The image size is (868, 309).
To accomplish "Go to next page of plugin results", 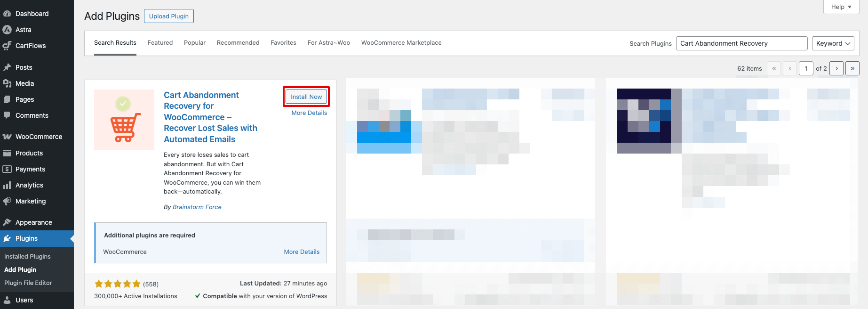I will coord(836,68).
